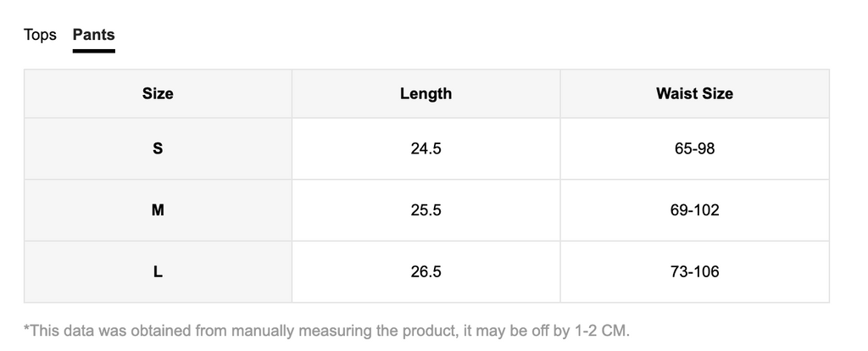The image size is (868, 351).
Task: Click the asterisk starting the footnote
Action: tap(26, 330)
